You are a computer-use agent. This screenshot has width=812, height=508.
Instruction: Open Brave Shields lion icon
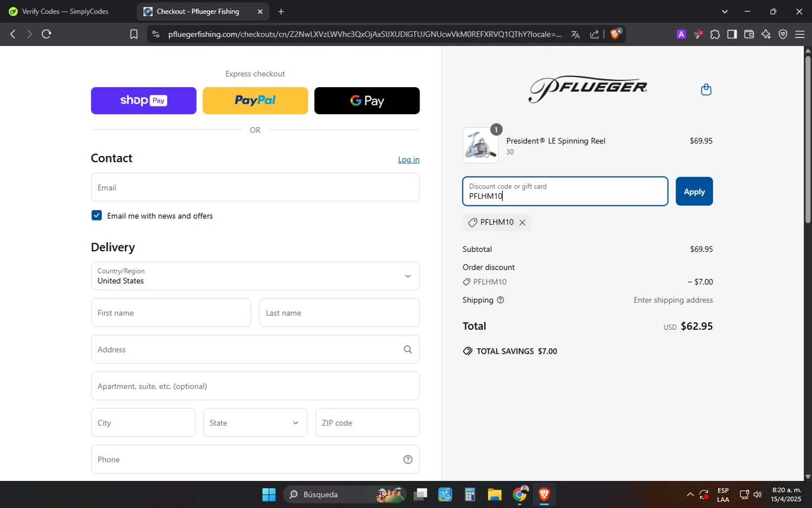(x=615, y=34)
